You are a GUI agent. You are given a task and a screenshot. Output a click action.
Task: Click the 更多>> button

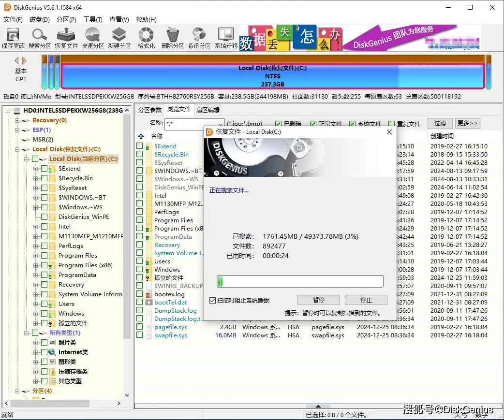pyautogui.click(x=467, y=123)
